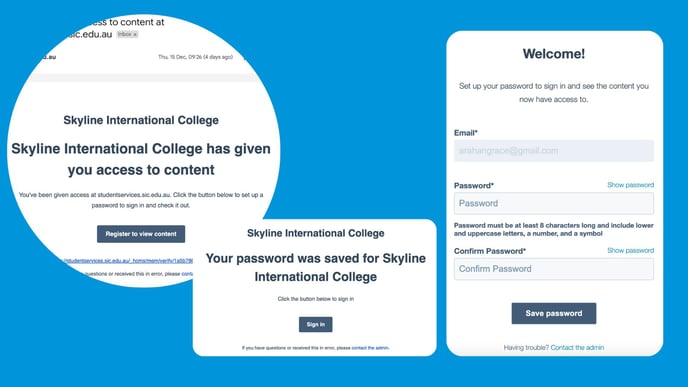Image resolution: width=688 pixels, height=387 pixels.
Task: Click the Save password button
Action: pyautogui.click(x=554, y=313)
